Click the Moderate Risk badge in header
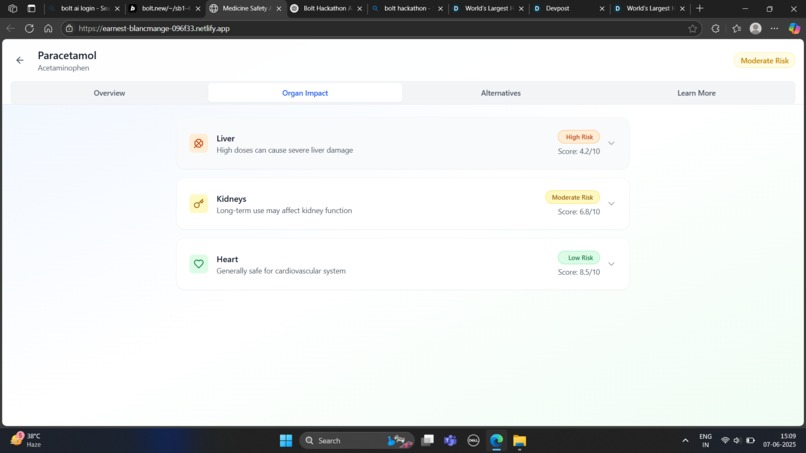The image size is (806, 453). point(764,61)
